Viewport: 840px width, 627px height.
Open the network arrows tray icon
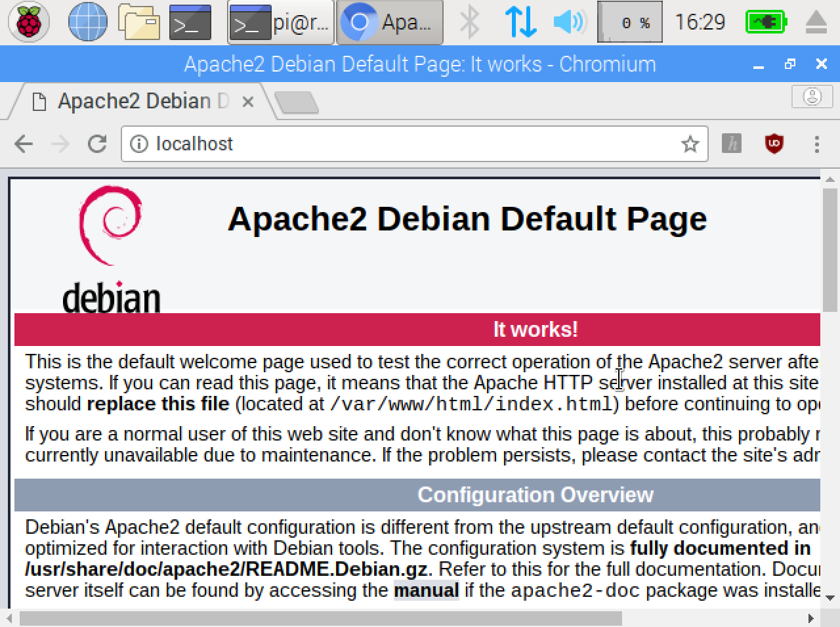click(x=521, y=22)
